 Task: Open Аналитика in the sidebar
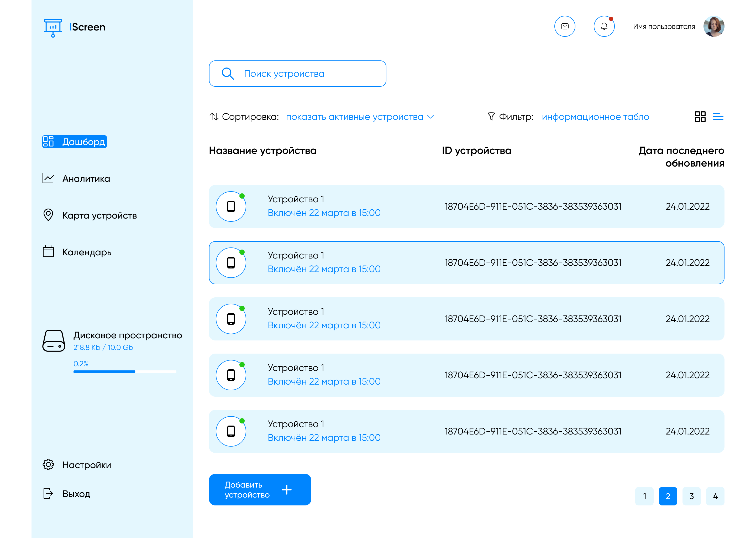pos(86,179)
